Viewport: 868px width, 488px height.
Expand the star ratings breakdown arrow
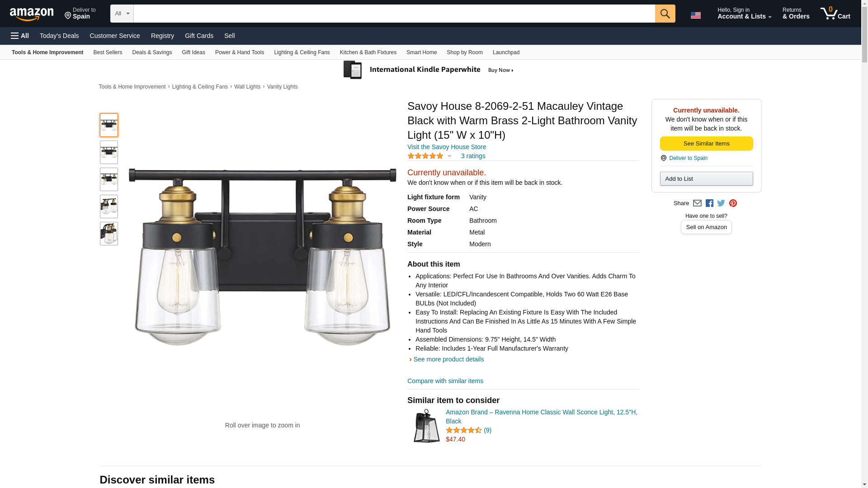[x=449, y=156]
